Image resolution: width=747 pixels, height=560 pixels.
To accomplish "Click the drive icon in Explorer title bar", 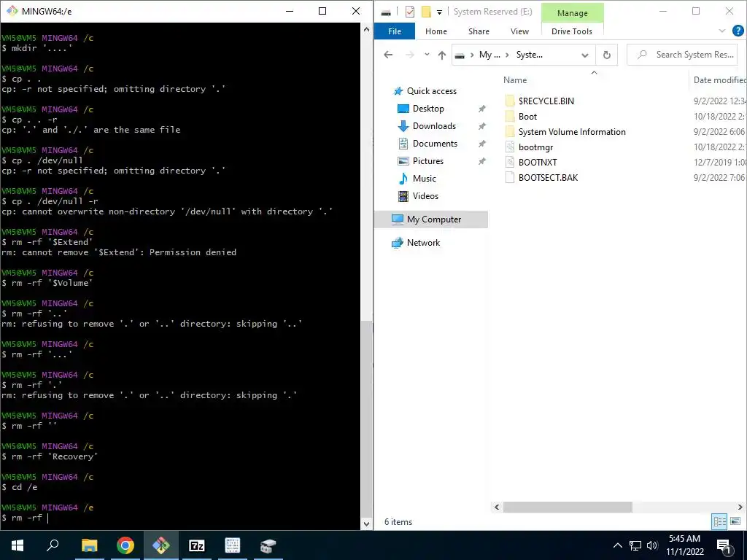I will click(x=387, y=12).
